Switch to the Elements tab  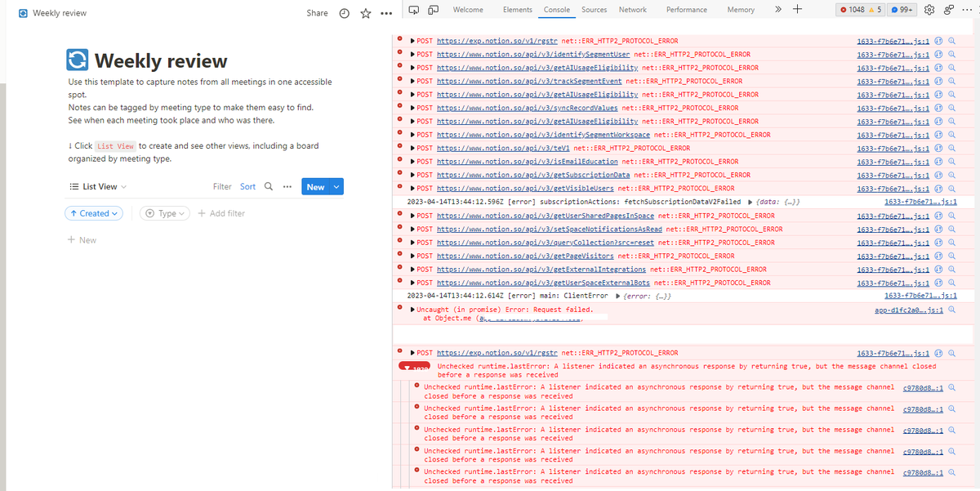coord(518,10)
